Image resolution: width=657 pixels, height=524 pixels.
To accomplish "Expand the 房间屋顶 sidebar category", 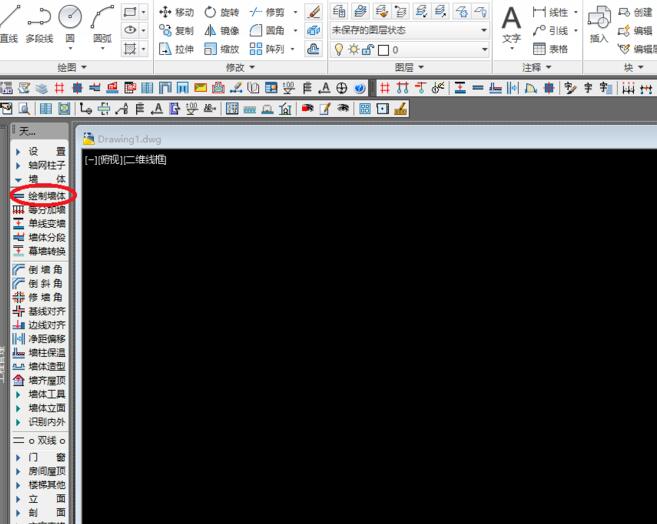I will [39, 471].
